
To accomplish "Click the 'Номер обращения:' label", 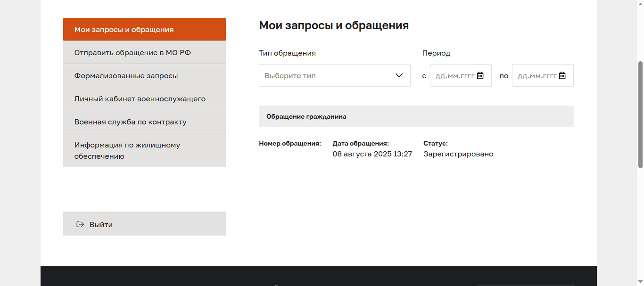I will (x=289, y=143).
